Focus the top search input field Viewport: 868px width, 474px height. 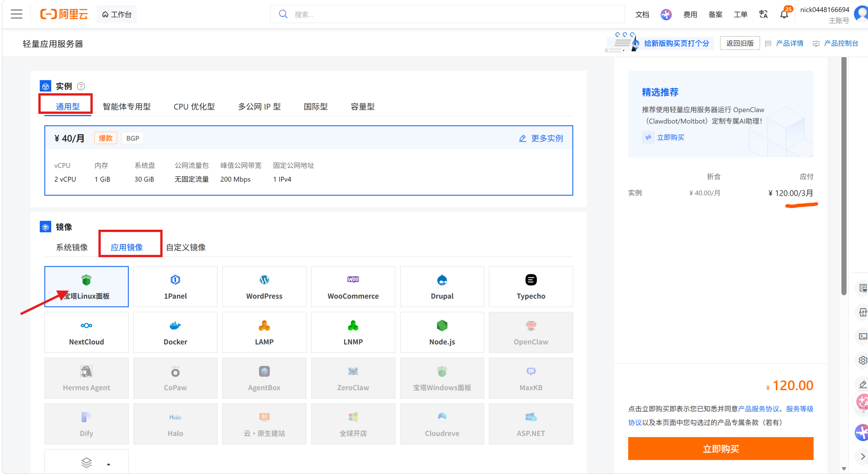coord(447,14)
